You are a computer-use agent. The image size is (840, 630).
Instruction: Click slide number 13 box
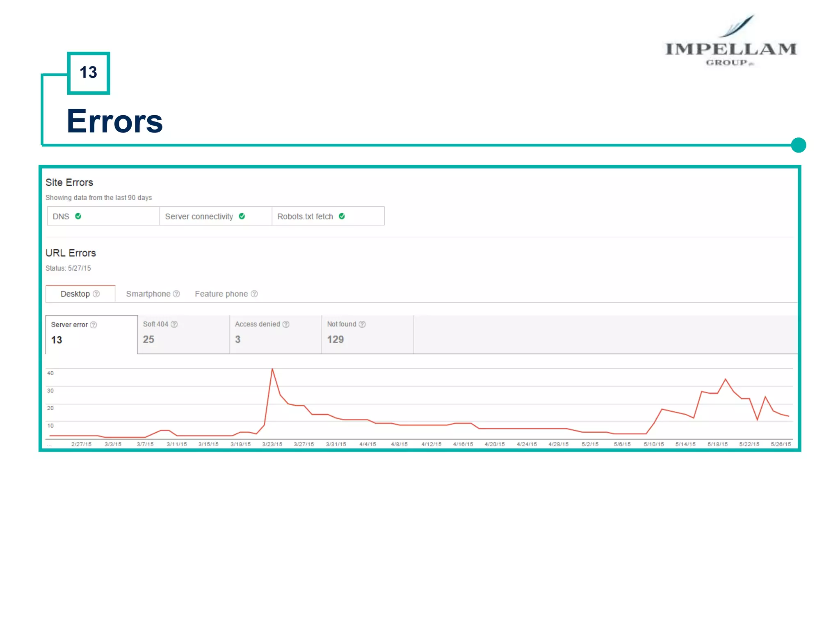pos(89,73)
